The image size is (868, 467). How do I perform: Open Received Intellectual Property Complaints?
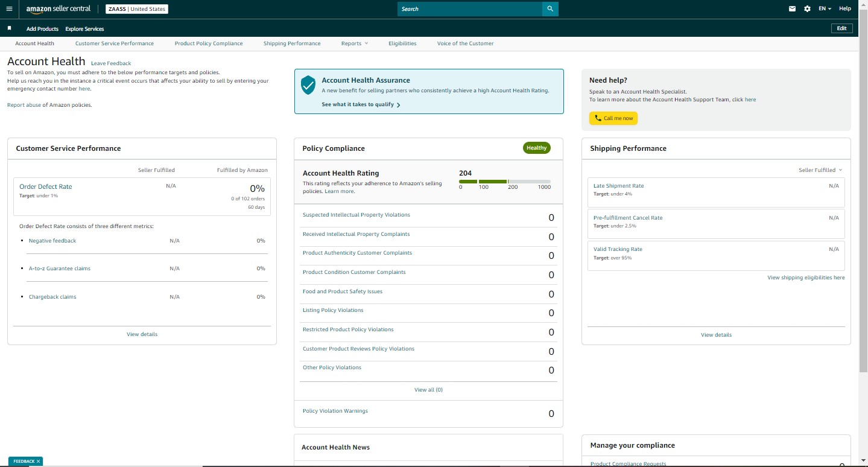[356, 234]
